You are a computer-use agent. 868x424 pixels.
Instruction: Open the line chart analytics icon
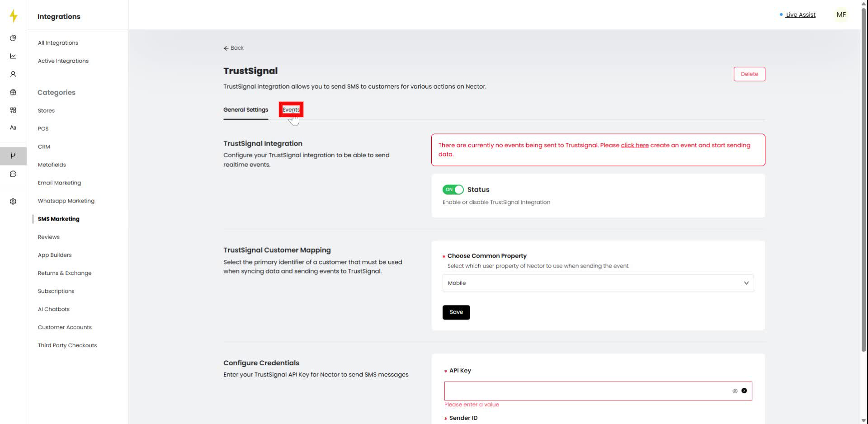(13, 56)
